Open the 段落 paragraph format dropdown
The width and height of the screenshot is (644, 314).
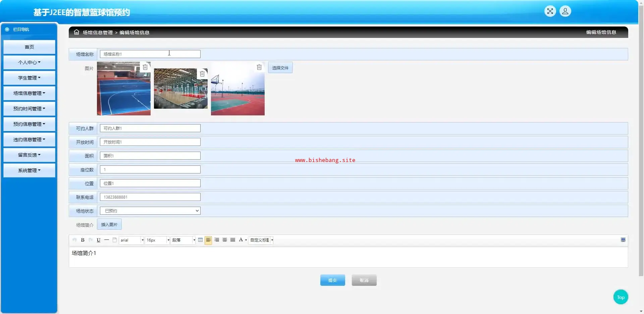(x=183, y=240)
